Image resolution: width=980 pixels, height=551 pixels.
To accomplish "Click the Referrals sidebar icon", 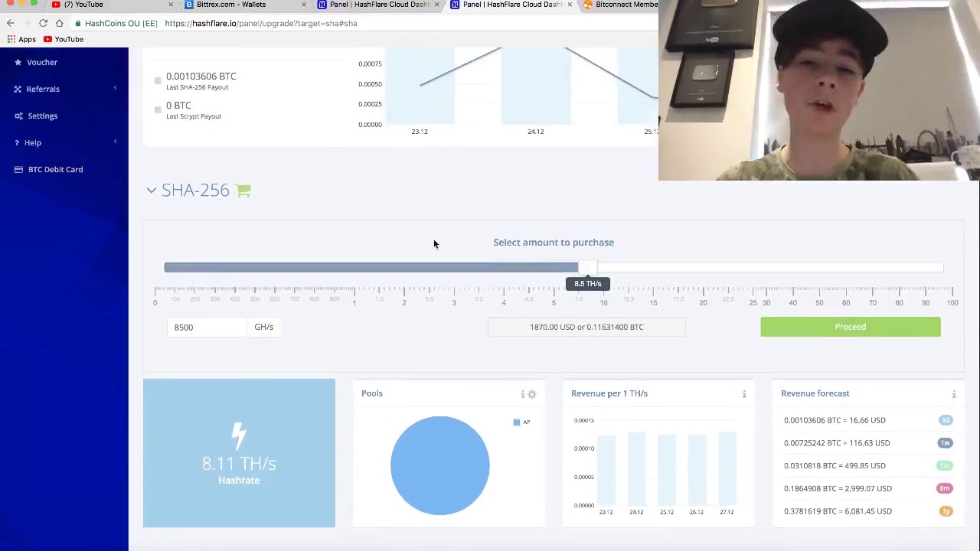I will (18, 89).
